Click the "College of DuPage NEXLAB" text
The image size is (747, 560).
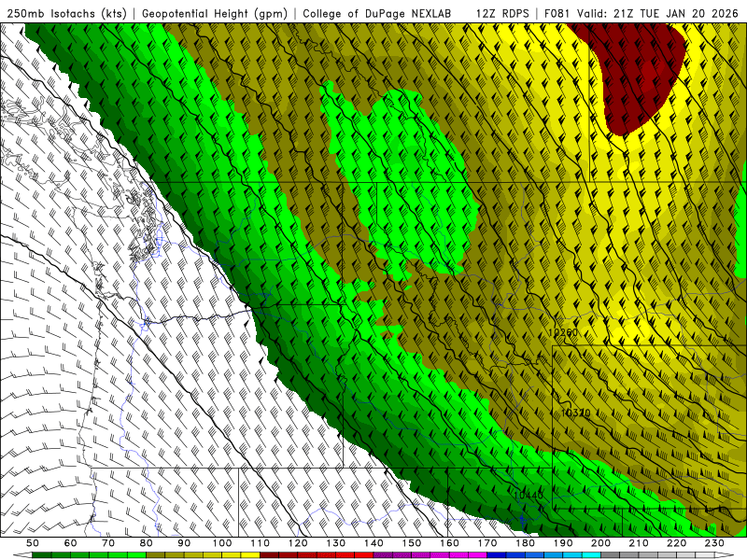point(377,14)
